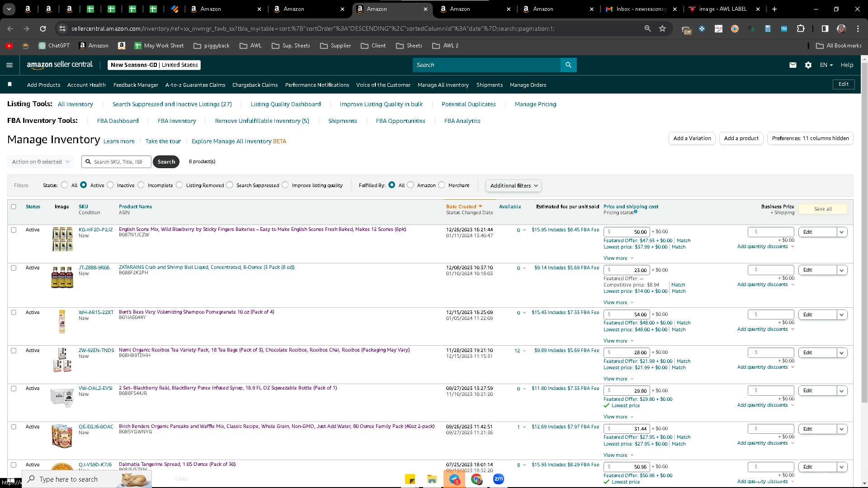Click the pricing status info icon
This screenshot has width=868, height=488.
(x=636, y=211)
